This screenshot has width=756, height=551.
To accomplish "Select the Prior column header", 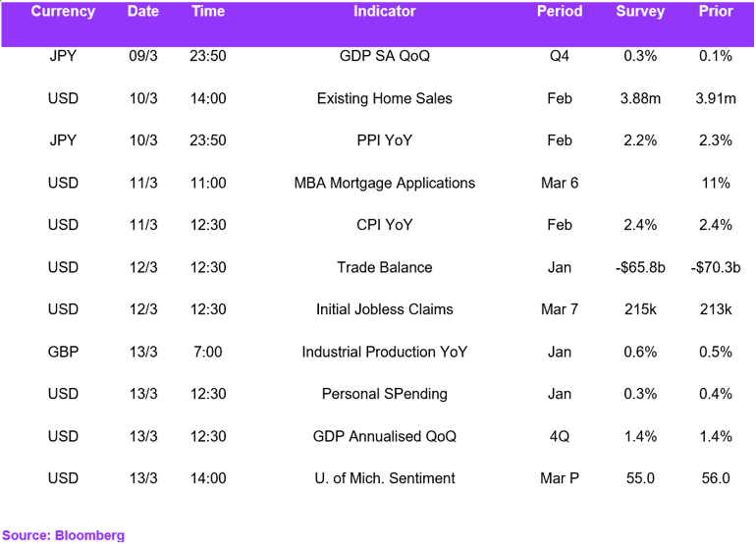I will point(716,11).
